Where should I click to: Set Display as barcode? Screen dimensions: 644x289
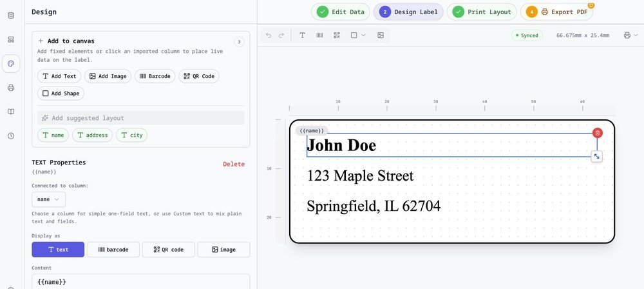[113, 250]
